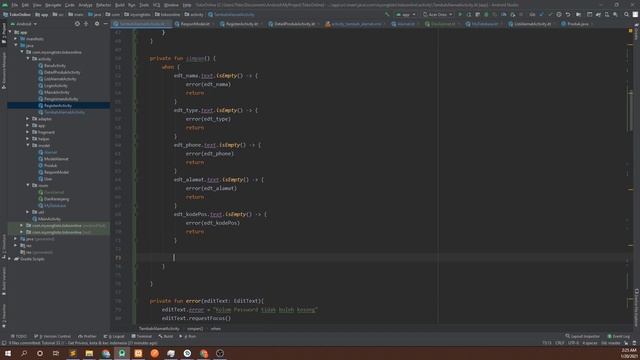Screen dimensions: 640x360
Task: Click the Search Everywhere magnifier icon
Action: [x=626, y=14]
